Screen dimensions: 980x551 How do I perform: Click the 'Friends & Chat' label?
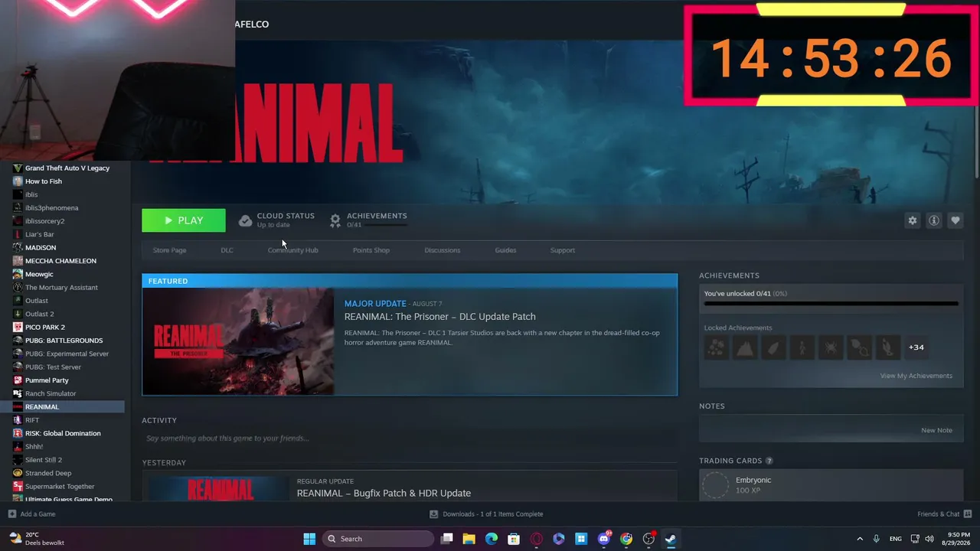coord(938,514)
